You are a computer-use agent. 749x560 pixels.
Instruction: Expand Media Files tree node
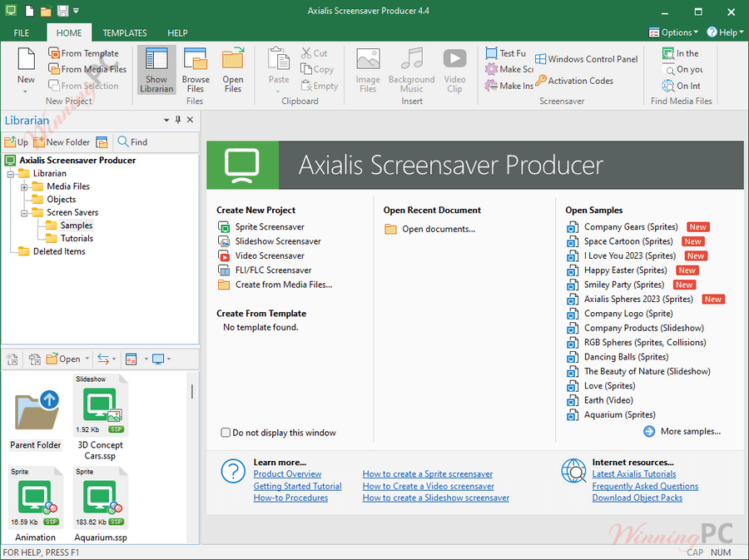click(x=24, y=186)
